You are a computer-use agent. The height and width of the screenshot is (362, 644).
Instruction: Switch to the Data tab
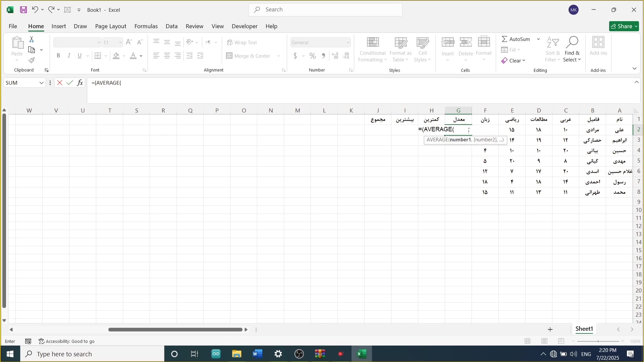point(171,26)
